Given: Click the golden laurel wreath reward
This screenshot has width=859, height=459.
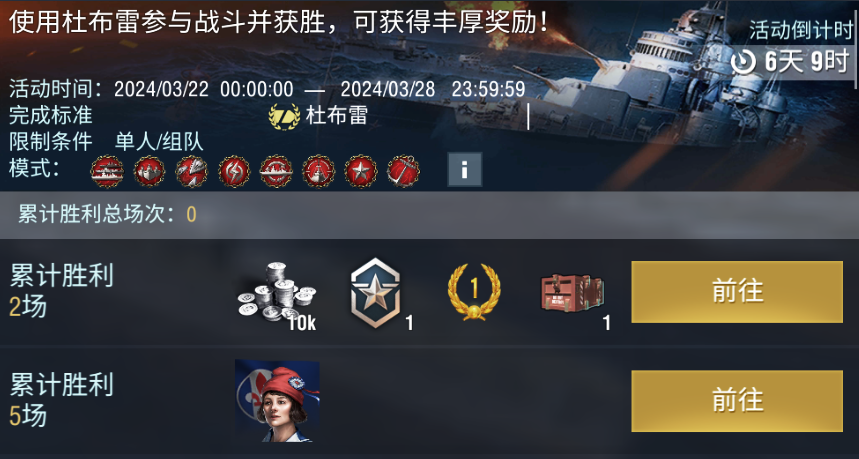Looking at the screenshot, I should point(474,291).
